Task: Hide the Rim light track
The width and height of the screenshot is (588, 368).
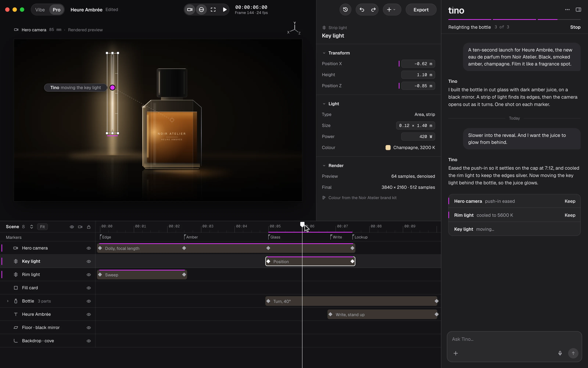Action: coord(89,275)
